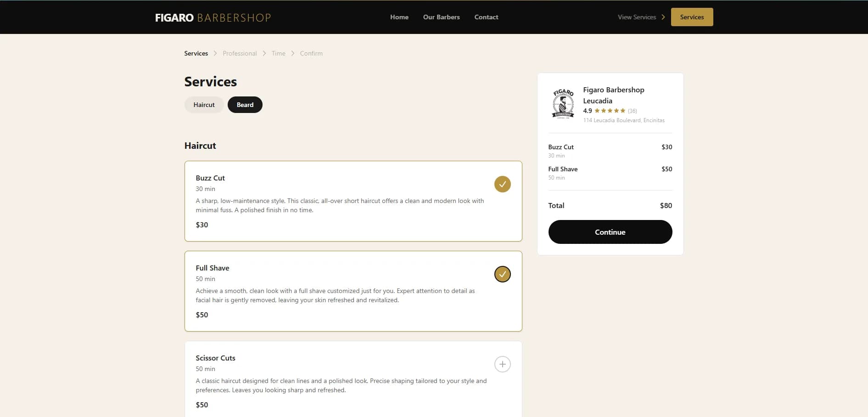868x417 pixels.
Task: Click the FIGARO BARBERSHOP header logo
Action: pos(213,17)
